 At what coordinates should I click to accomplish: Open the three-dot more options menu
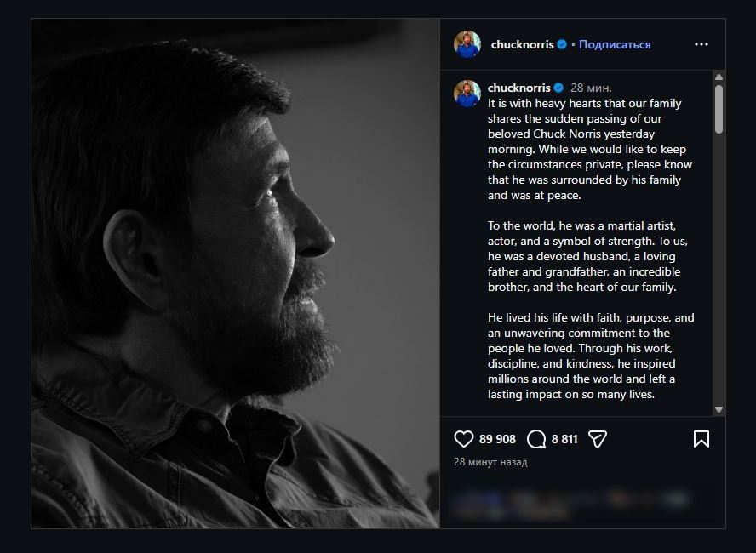click(x=701, y=44)
